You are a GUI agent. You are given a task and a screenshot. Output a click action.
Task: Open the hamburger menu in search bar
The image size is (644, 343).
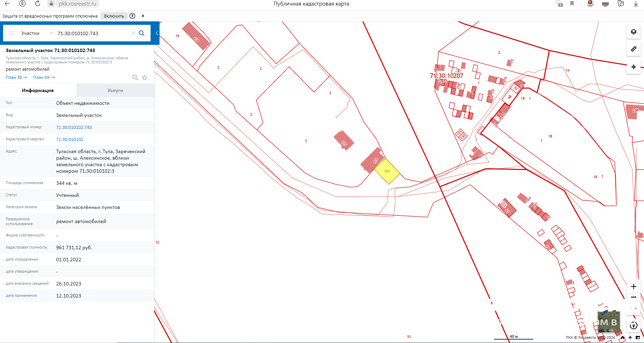tap(11, 33)
